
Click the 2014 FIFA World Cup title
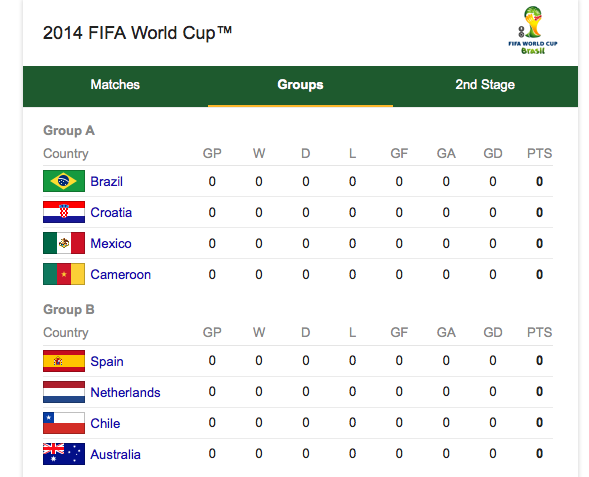tap(137, 33)
